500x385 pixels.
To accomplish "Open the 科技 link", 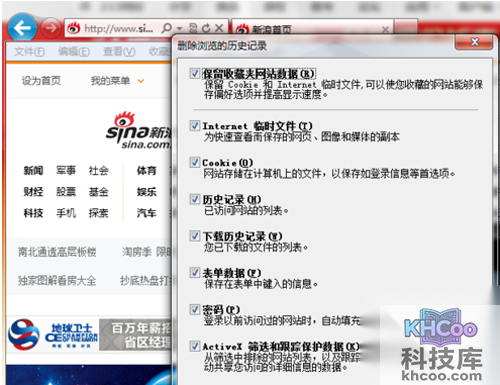I will point(33,213).
